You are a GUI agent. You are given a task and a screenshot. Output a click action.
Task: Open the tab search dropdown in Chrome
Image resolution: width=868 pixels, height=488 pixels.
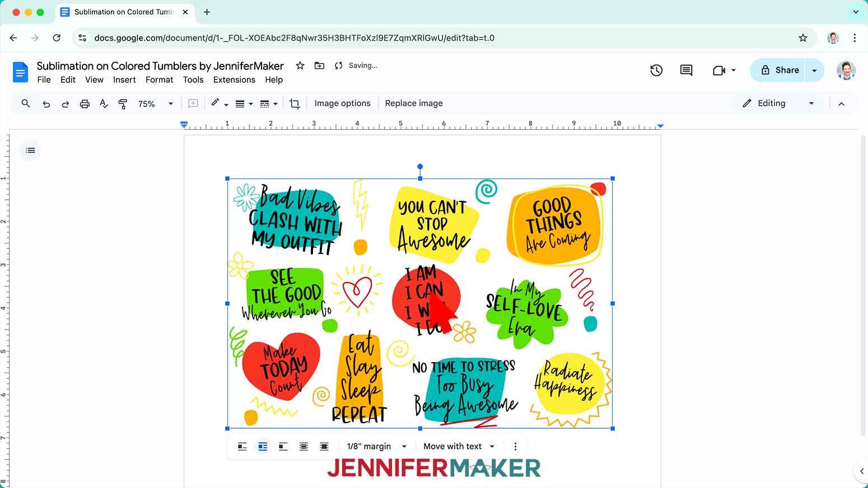pyautogui.click(x=856, y=12)
